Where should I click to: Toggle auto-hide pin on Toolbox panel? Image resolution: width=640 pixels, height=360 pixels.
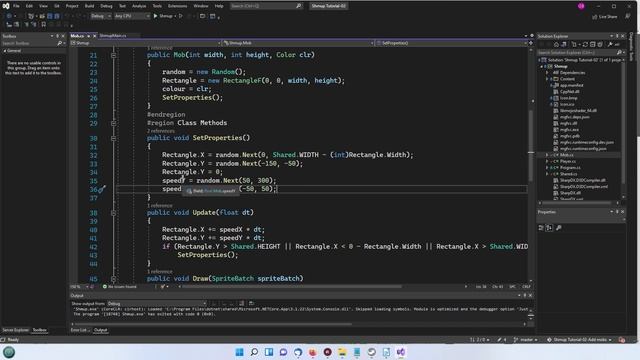point(57,36)
